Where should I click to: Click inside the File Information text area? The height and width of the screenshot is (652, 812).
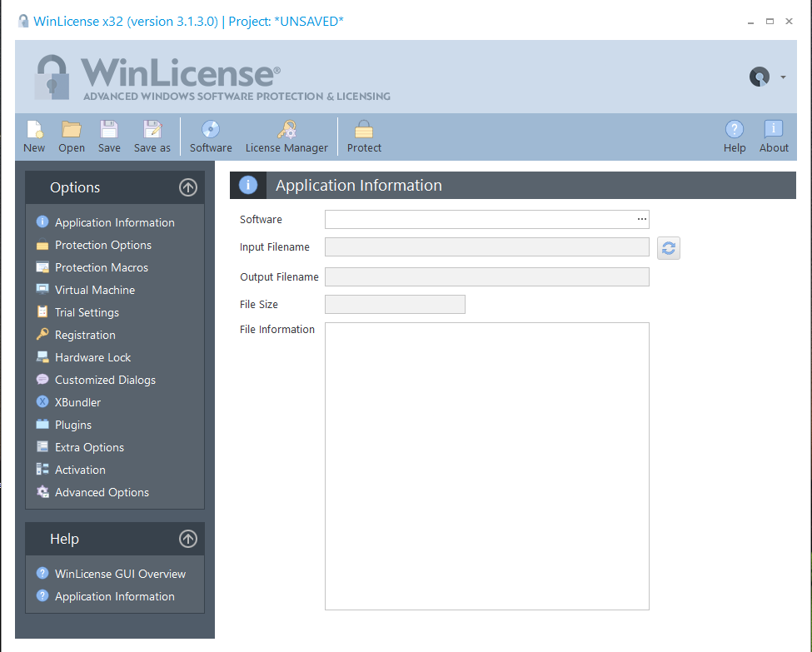486,466
